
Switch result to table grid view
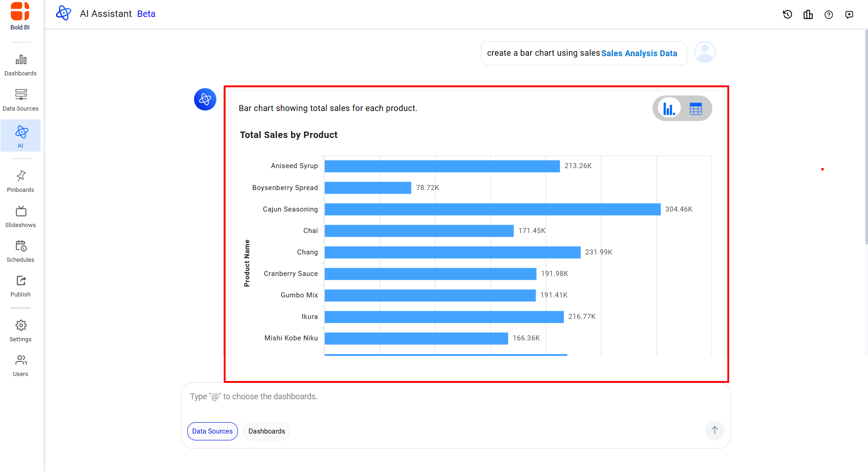click(695, 109)
